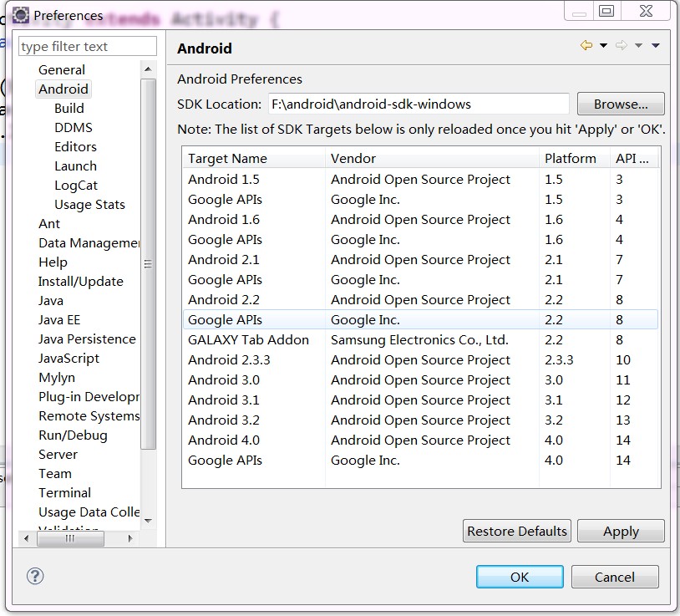Image resolution: width=680 pixels, height=616 pixels.
Task: Click the tree's horizontal scroll left arrow
Action: pos(27,539)
